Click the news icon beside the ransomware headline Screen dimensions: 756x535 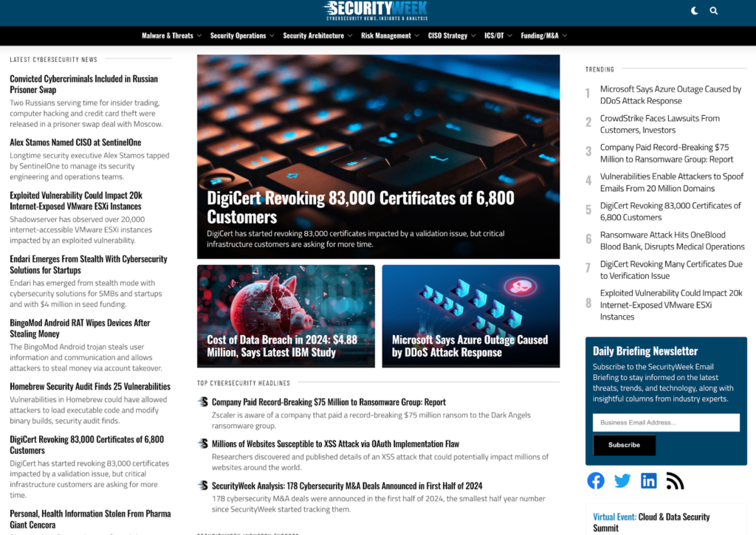[202, 402]
